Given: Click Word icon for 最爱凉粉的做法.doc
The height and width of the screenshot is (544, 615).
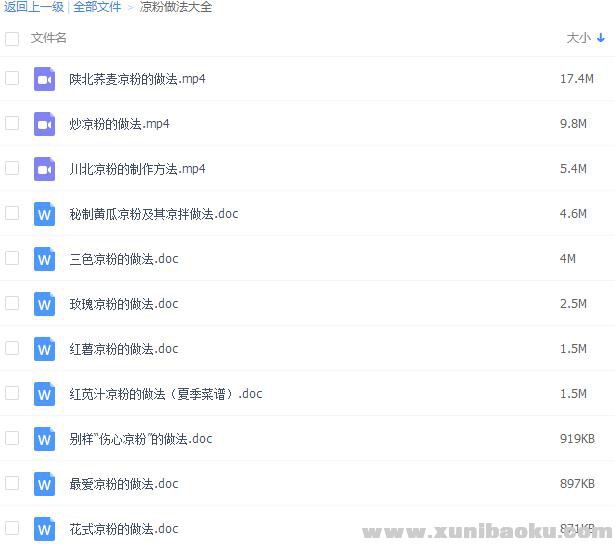Looking at the screenshot, I should [44, 484].
